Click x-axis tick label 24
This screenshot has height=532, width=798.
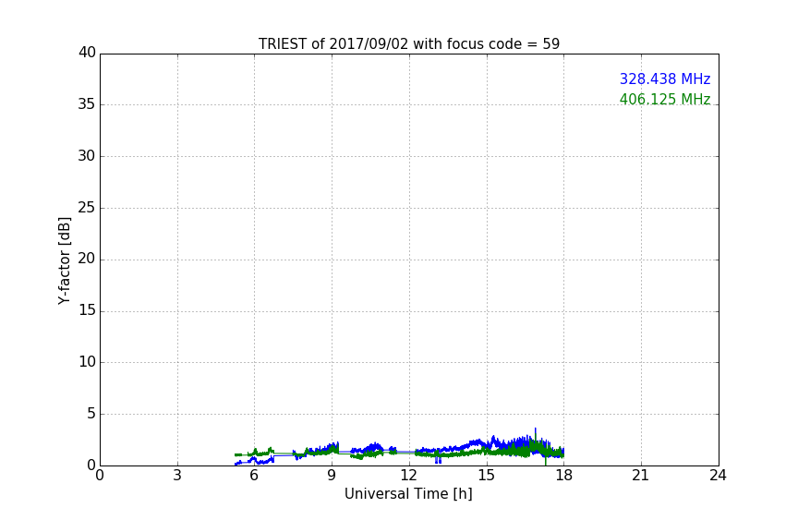(x=718, y=476)
